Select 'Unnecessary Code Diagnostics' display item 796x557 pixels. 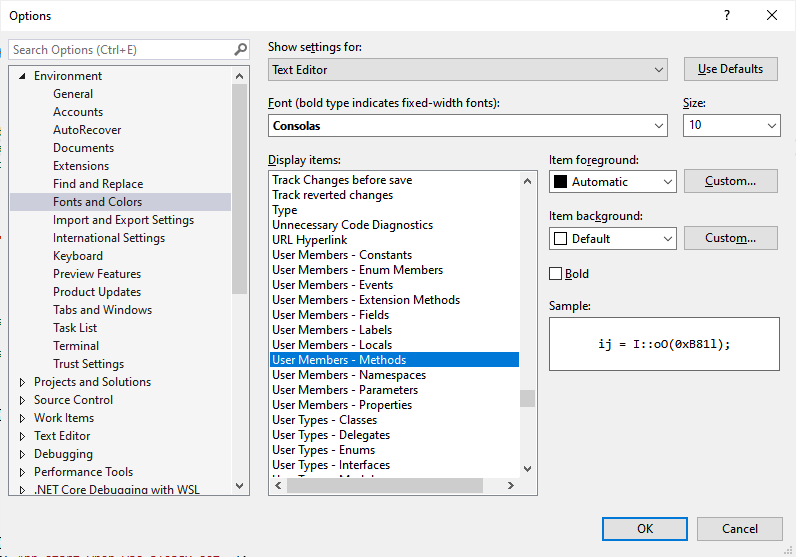pyautogui.click(x=394, y=225)
